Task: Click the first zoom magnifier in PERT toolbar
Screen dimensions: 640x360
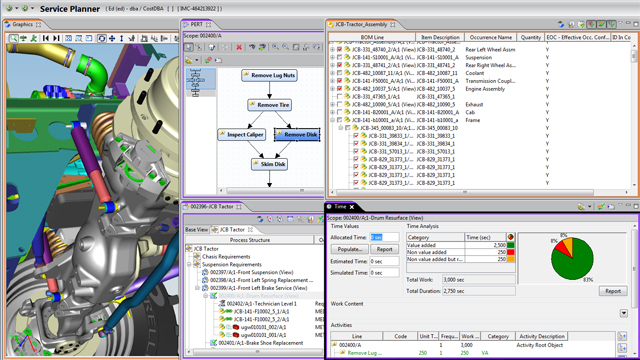Action: 276,47
